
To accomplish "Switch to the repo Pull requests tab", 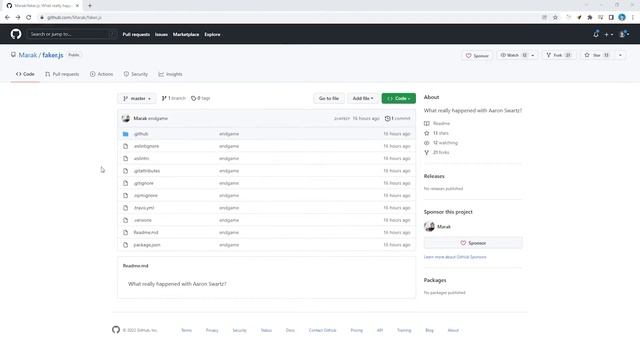I will (62, 74).
